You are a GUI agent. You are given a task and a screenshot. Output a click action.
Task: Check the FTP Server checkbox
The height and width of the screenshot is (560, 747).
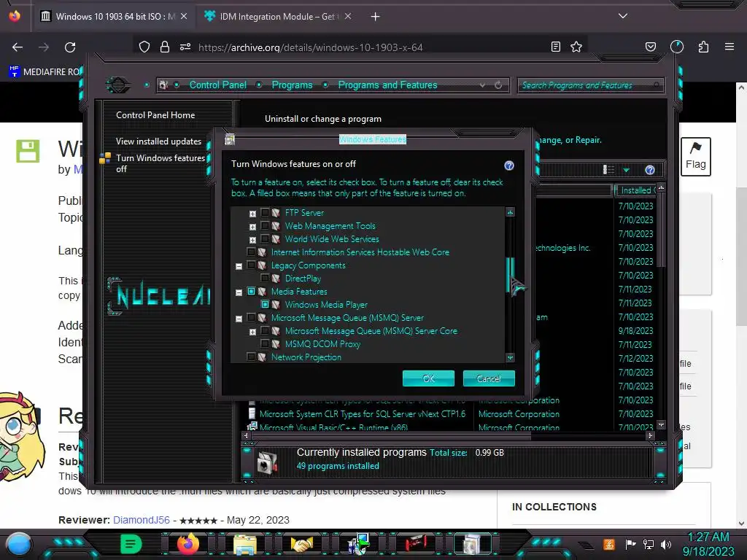tap(265, 212)
